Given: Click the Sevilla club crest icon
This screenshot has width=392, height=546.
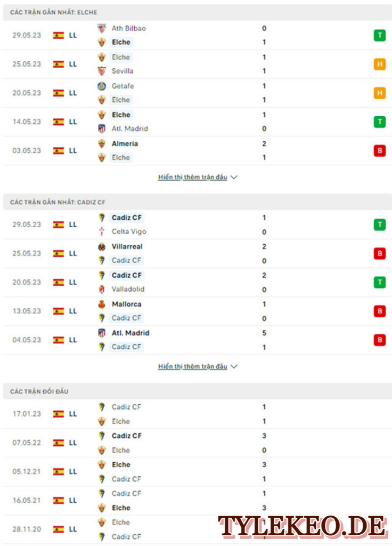Looking at the screenshot, I should coord(101,71).
